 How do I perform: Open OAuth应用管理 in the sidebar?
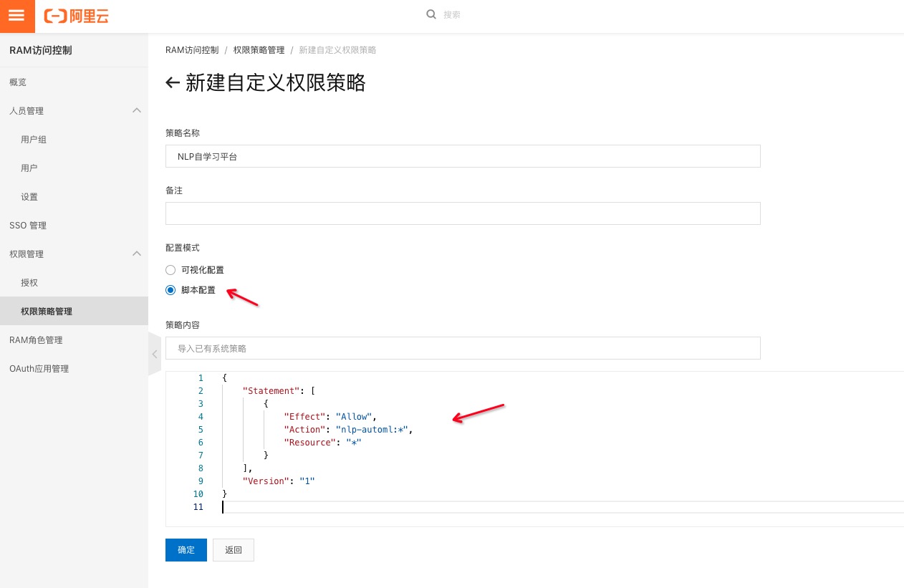point(74,369)
